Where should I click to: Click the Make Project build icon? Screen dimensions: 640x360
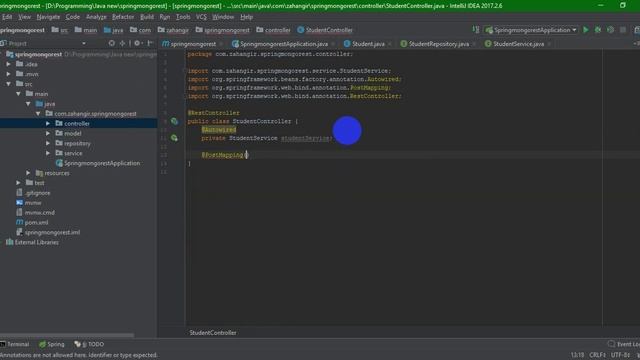476,29
